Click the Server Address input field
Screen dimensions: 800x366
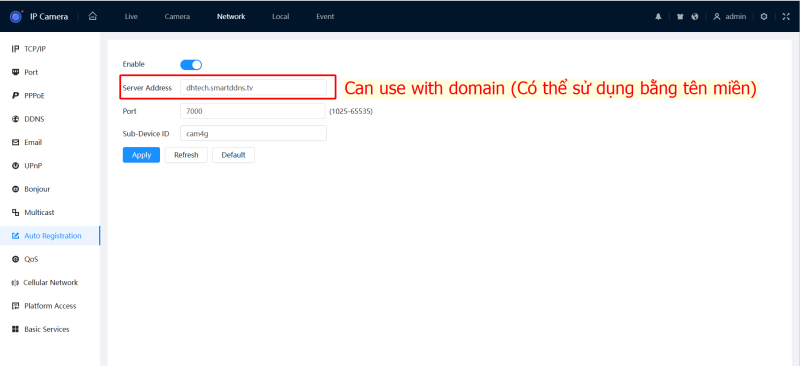pos(253,87)
